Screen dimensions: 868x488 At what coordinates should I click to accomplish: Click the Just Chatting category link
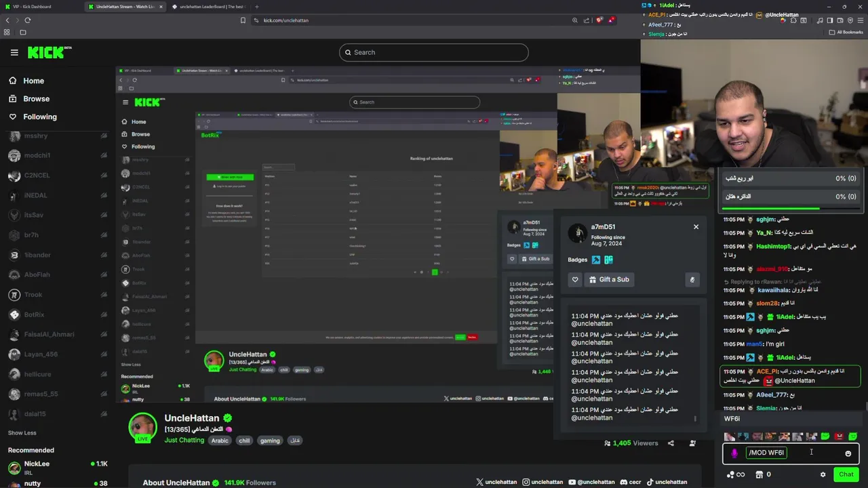(x=184, y=441)
